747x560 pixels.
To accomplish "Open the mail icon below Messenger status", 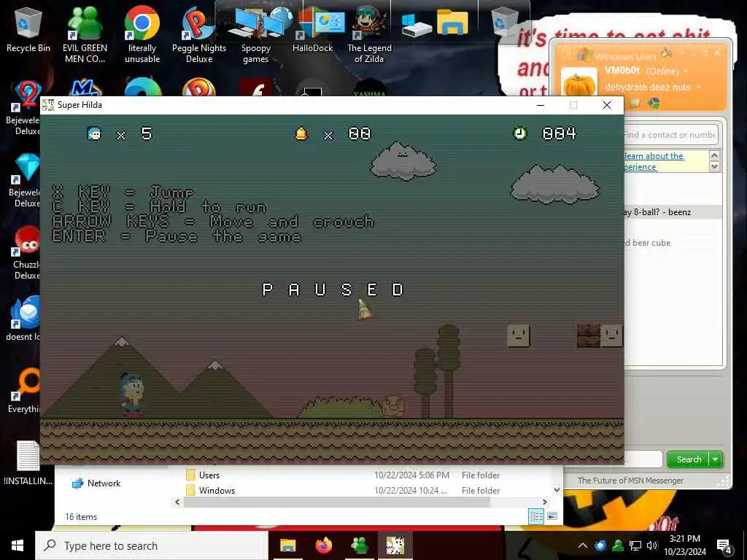I will point(635,103).
